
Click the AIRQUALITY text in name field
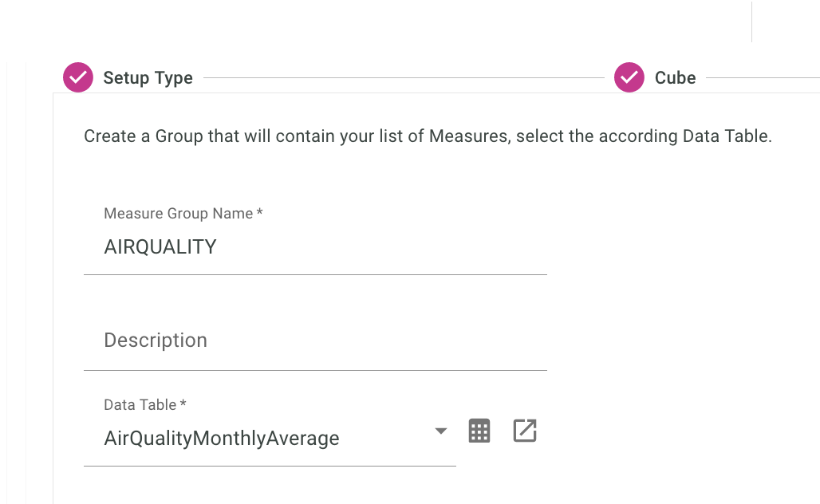click(160, 246)
